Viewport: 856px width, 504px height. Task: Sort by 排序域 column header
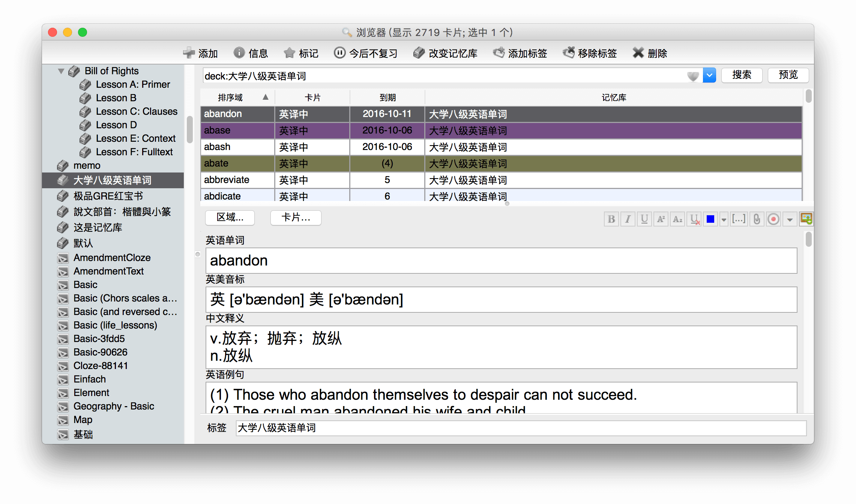(x=237, y=97)
